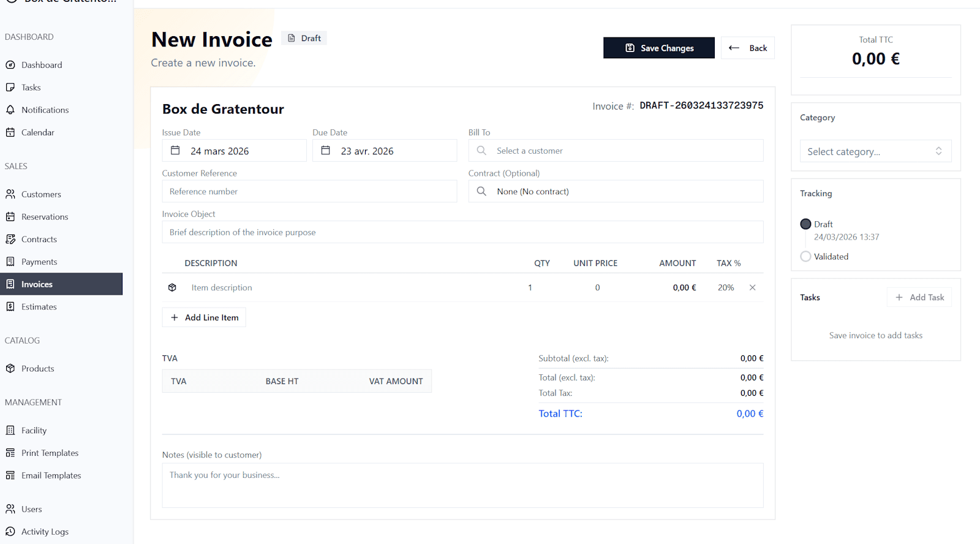
Task: Click the Back button
Action: (x=748, y=48)
